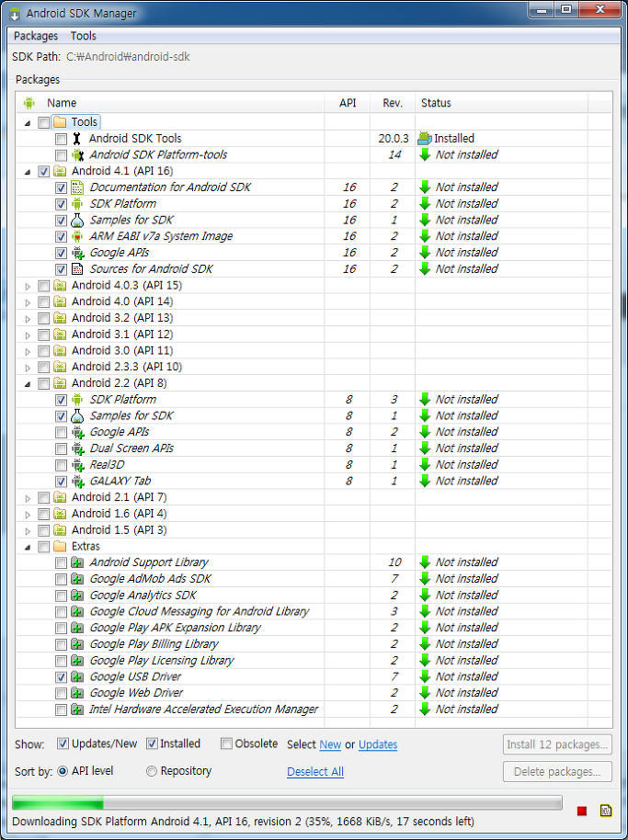Click the Install 12 packages button
The image size is (628, 840).
coord(557,744)
